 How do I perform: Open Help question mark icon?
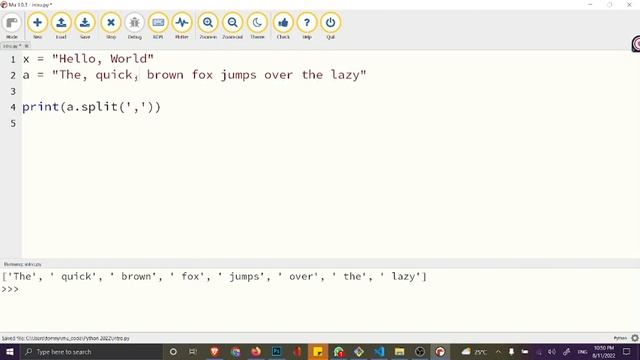(307, 26)
